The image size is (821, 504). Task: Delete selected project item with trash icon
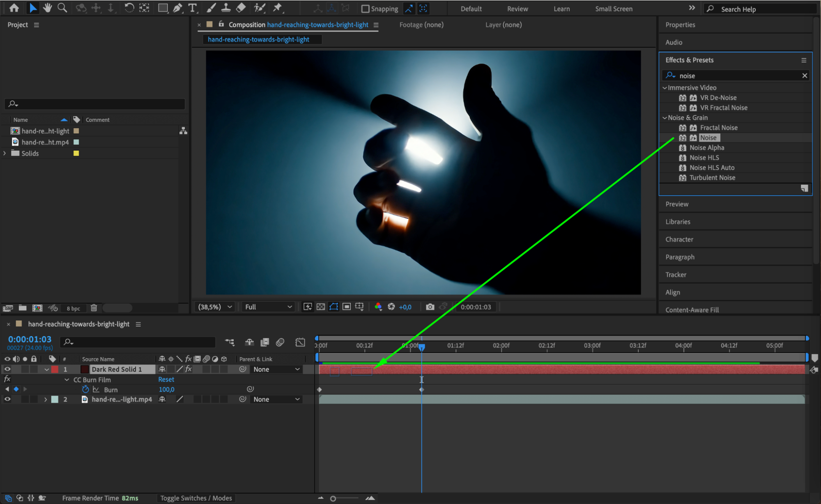coord(94,308)
